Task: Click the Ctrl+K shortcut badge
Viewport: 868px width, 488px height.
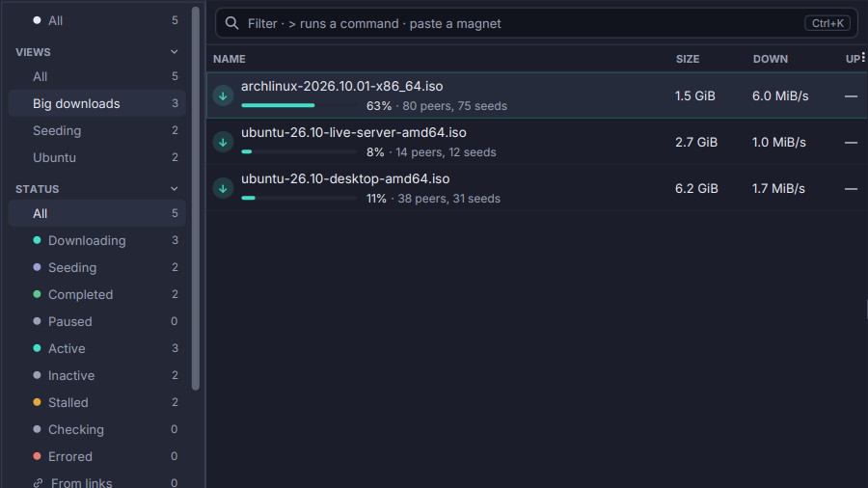Action: (827, 23)
